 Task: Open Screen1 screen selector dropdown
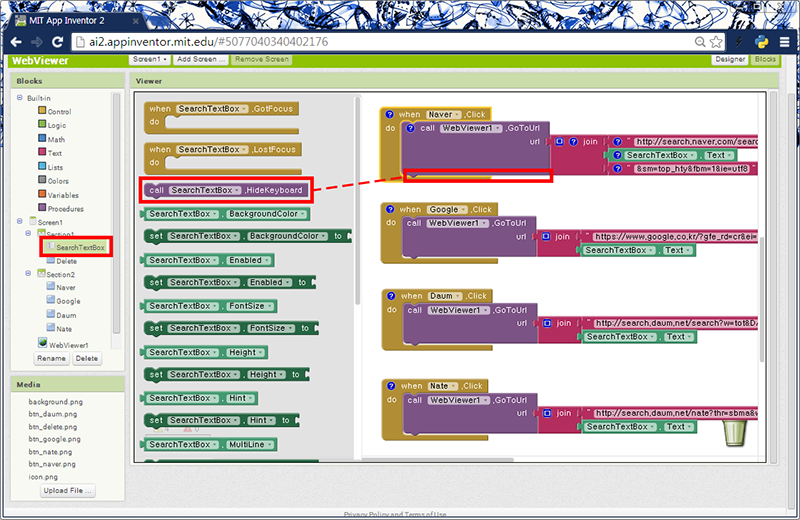point(149,59)
